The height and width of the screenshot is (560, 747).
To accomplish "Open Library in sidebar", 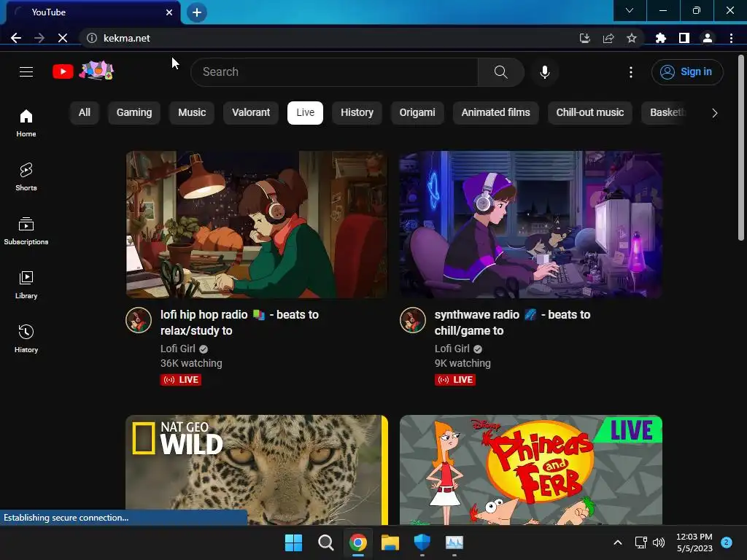I will click(26, 285).
